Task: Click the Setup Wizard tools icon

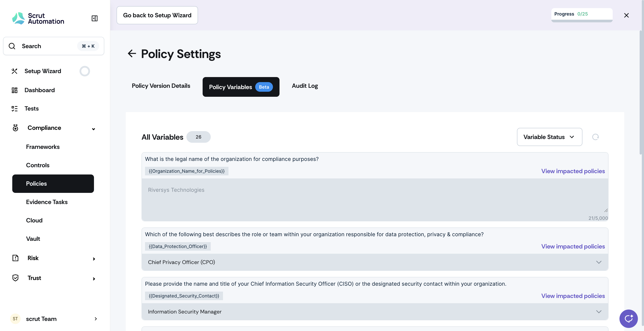Action: pos(14,71)
